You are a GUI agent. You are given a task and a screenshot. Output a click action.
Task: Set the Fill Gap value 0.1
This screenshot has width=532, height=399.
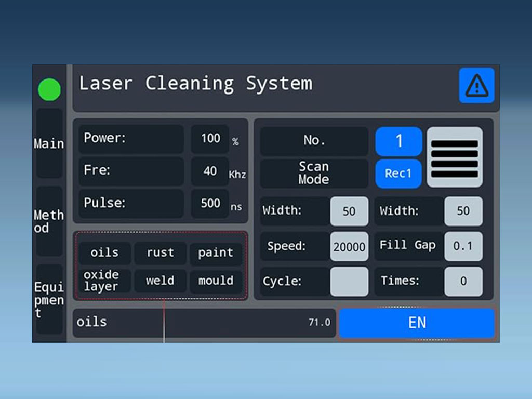(463, 246)
